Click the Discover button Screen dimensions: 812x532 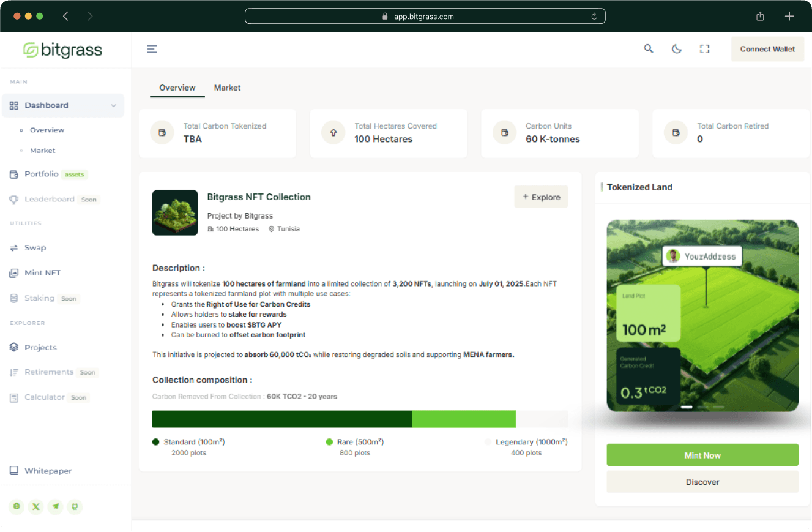coord(702,482)
